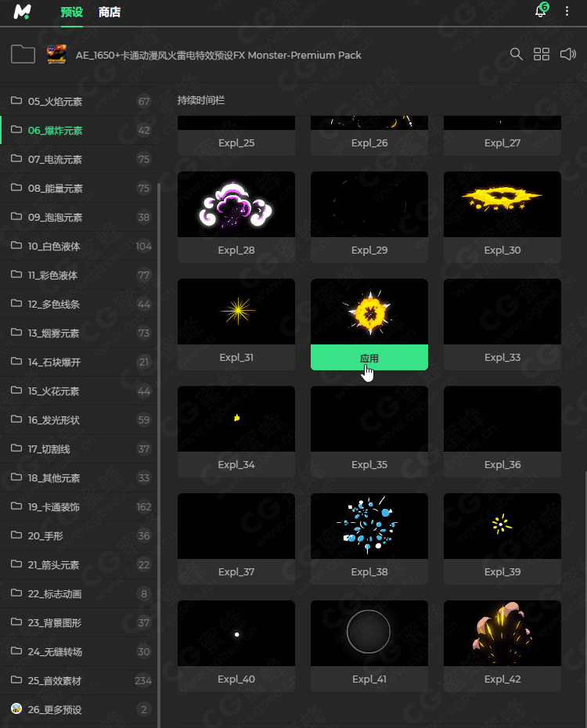Viewport: 587px width, 728px height.
Task: Toggle the grid view layout icon
Action: coord(542,54)
